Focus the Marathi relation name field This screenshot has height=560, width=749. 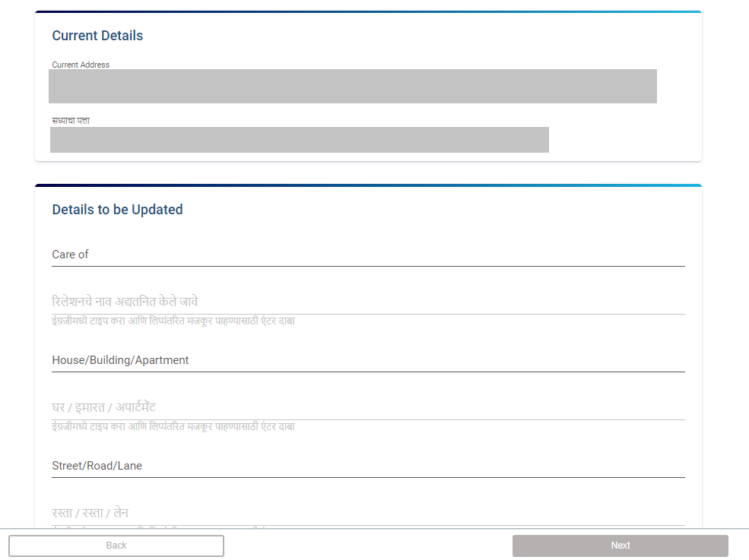(368, 302)
